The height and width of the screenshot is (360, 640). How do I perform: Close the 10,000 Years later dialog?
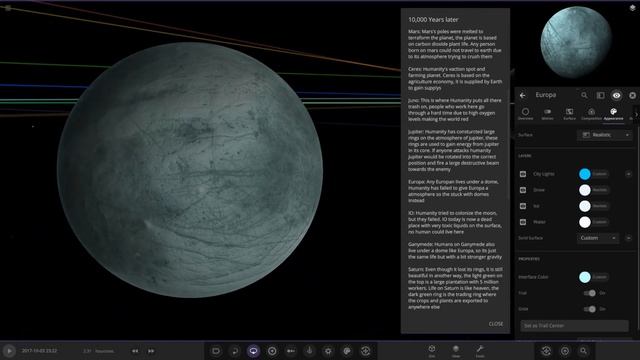(496, 324)
